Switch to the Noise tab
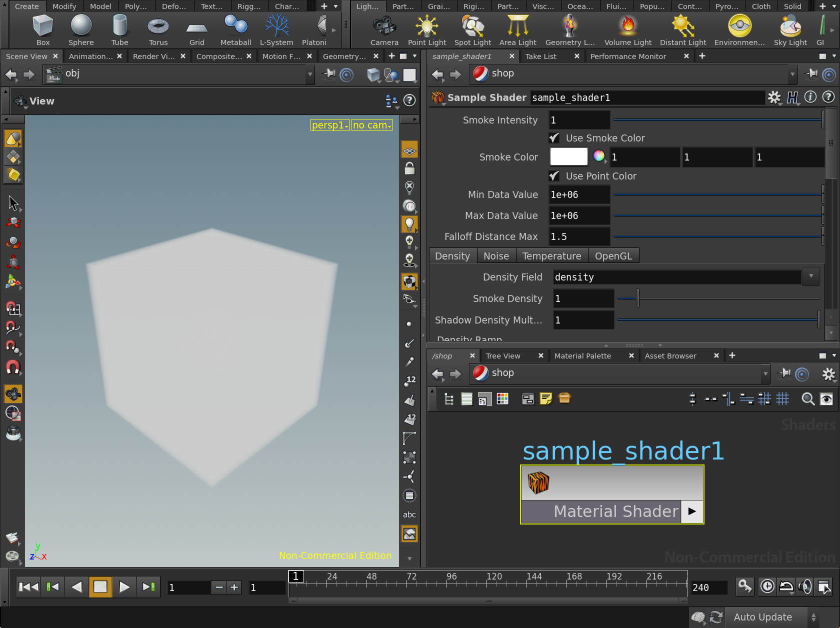This screenshot has height=628, width=840. pyautogui.click(x=496, y=256)
